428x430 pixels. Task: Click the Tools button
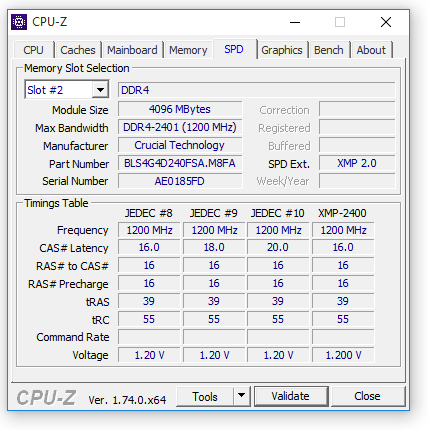point(205,396)
